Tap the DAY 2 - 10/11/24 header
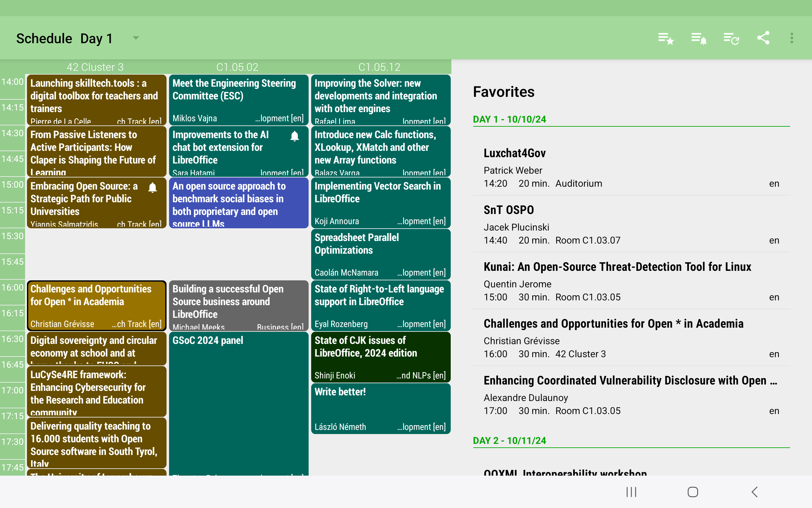The height and width of the screenshot is (508, 812). tap(509, 440)
